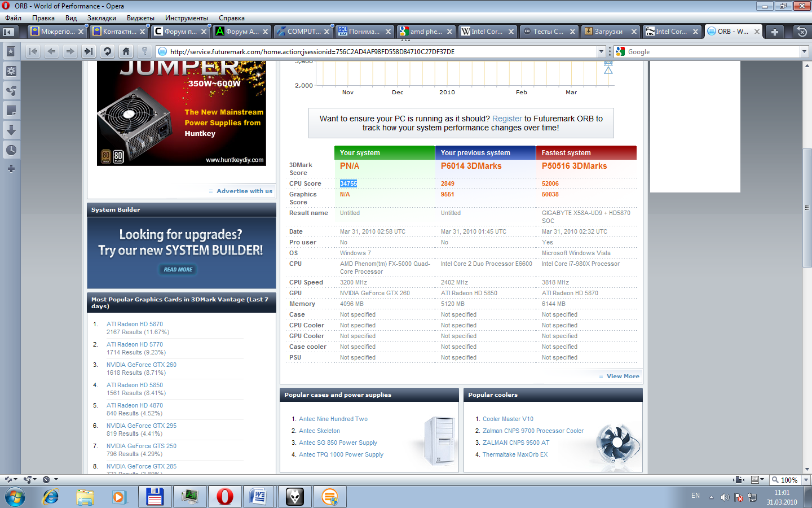Open Opera Link sync status icon

tap(11, 480)
